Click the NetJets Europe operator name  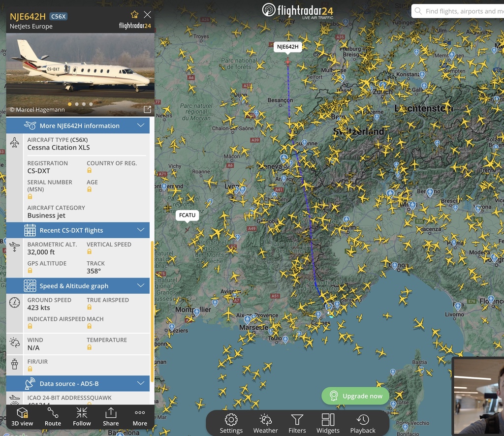[31, 27]
